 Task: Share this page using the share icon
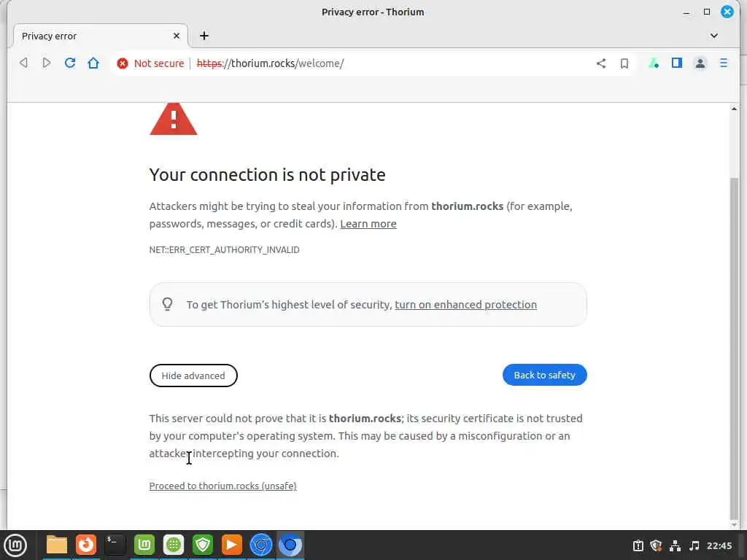point(601,63)
